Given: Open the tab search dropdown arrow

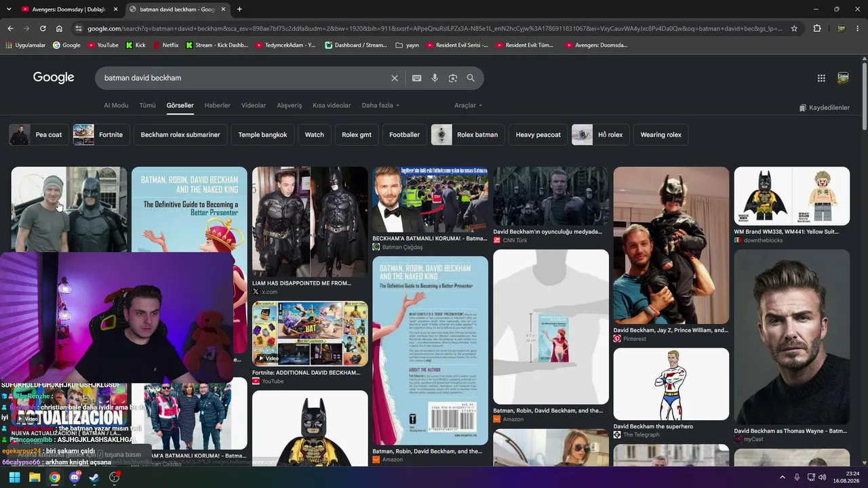Looking at the screenshot, I should point(9,9).
